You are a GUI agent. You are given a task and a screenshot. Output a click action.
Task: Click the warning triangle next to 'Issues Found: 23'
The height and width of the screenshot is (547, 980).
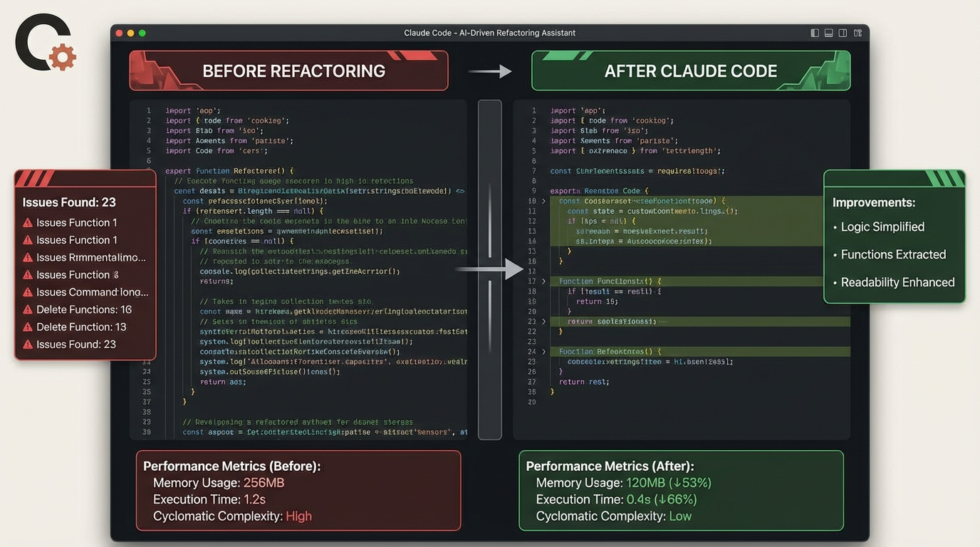click(28, 344)
